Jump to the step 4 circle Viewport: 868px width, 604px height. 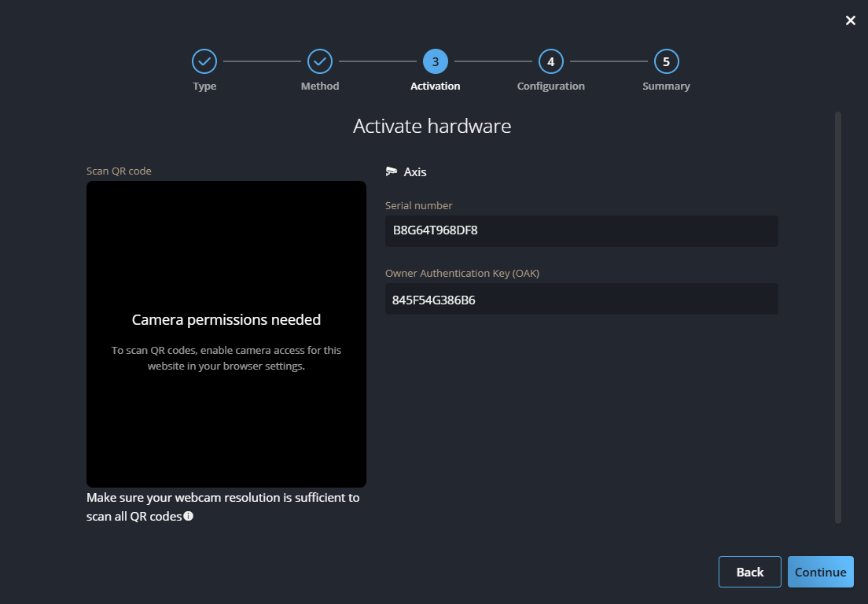click(550, 61)
